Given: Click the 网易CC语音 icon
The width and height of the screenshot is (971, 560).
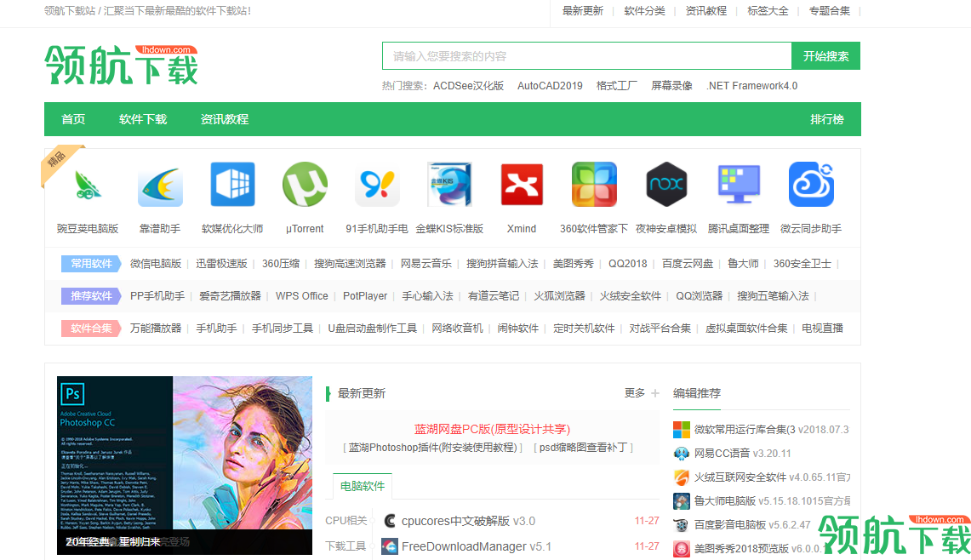Looking at the screenshot, I should click(681, 454).
